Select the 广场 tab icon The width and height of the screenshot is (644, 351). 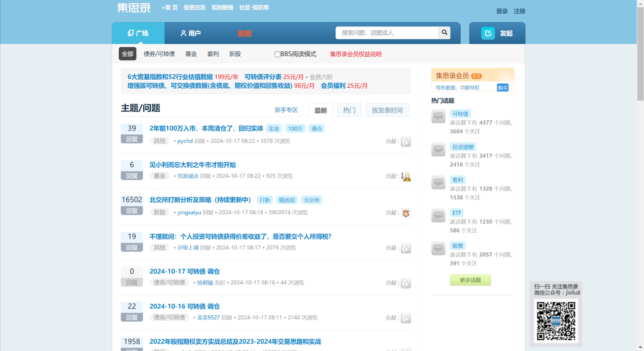click(130, 33)
